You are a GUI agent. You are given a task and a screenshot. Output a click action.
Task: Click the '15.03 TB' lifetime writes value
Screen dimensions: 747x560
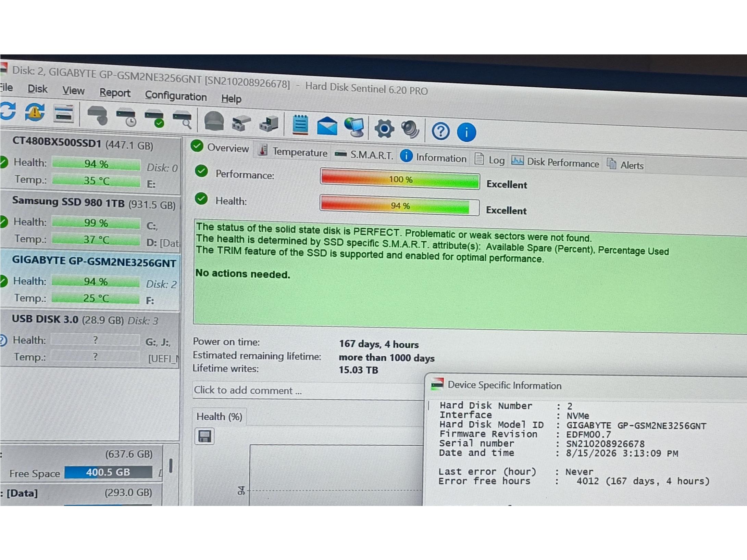click(358, 370)
